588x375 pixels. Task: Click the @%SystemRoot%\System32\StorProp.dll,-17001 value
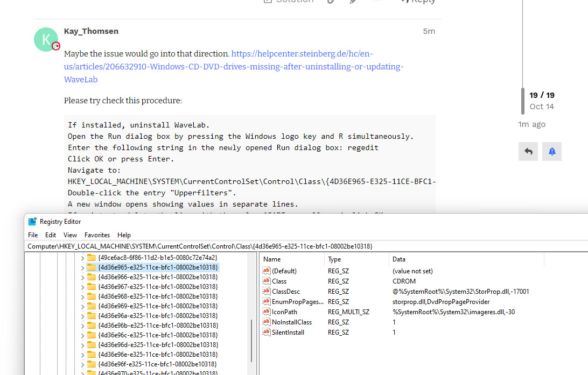tap(460, 291)
